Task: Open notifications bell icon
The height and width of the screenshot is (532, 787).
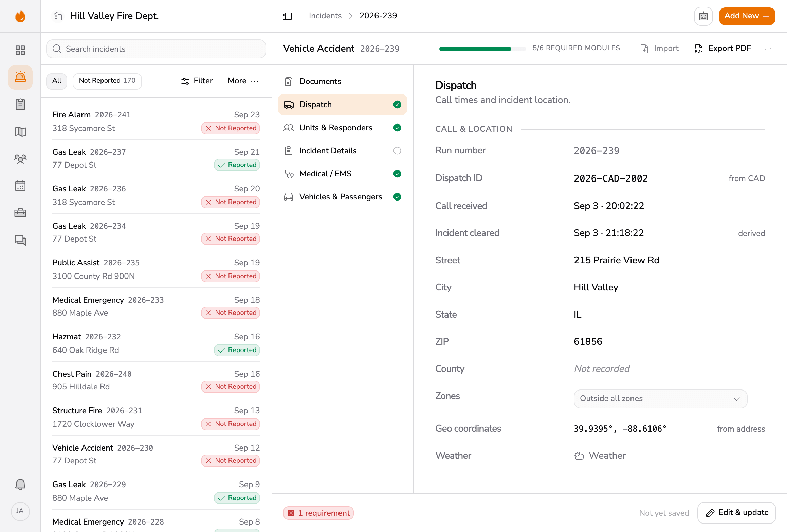Action: point(20,484)
